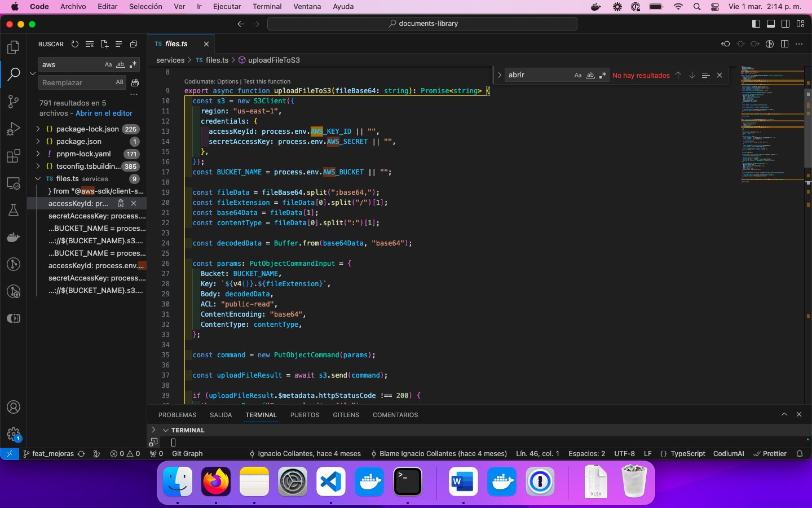The height and width of the screenshot is (508, 812).
Task: Expand package-lock.json search results
Action: pyautogui.click(x=38, y=129)
